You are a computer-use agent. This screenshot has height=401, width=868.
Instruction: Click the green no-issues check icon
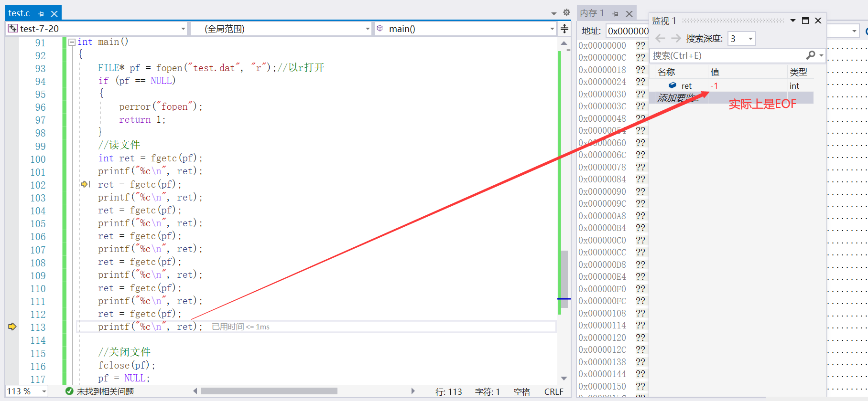[x=69, y=391]
